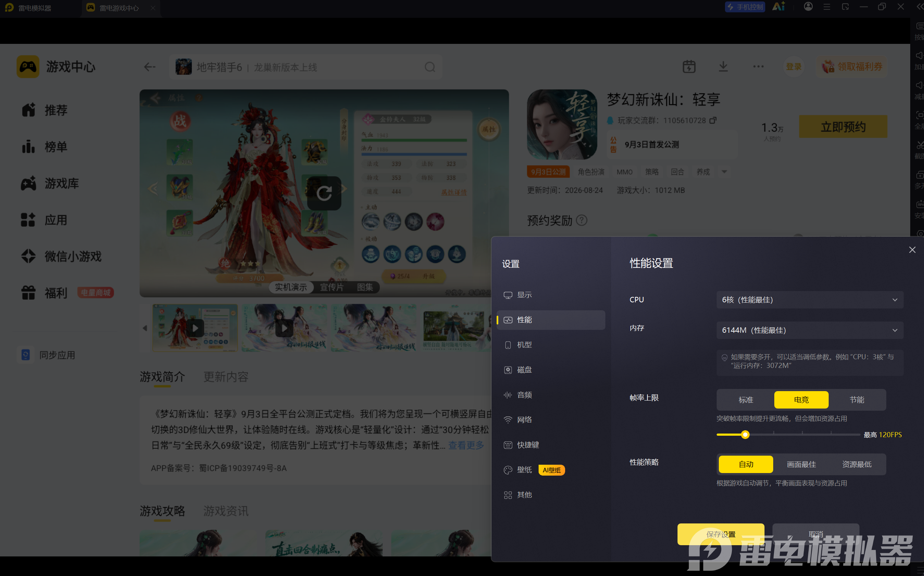Expand the 内存 memory dropdown

(x=810, y=330)
